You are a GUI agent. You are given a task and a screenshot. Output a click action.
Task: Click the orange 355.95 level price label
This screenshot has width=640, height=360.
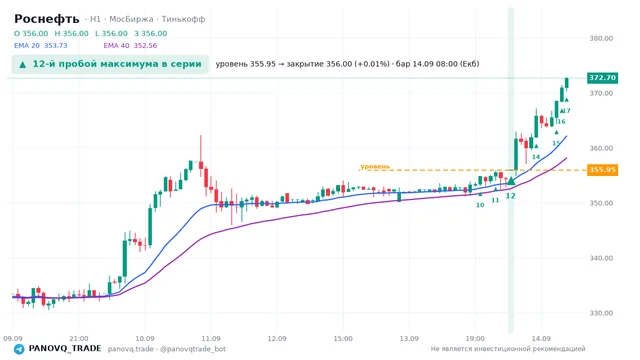pyautogui.click(x=602, y=170)
